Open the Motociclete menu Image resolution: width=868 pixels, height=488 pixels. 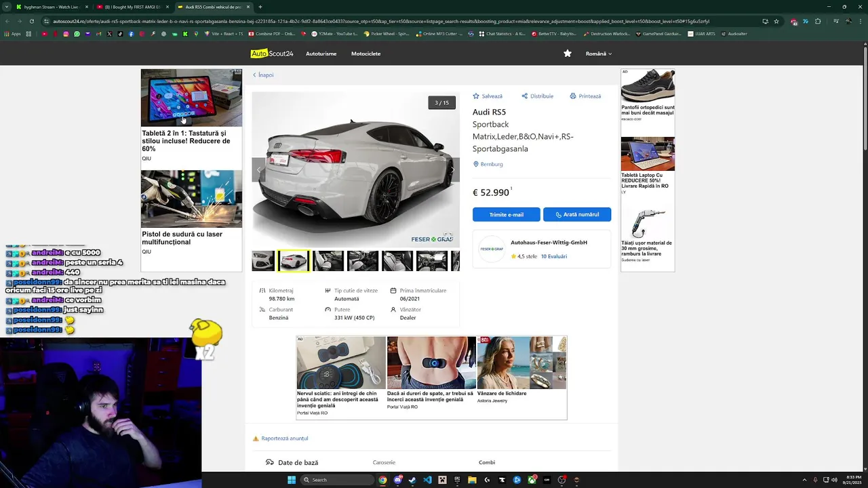pyautogui.click(x=366, y=54)
